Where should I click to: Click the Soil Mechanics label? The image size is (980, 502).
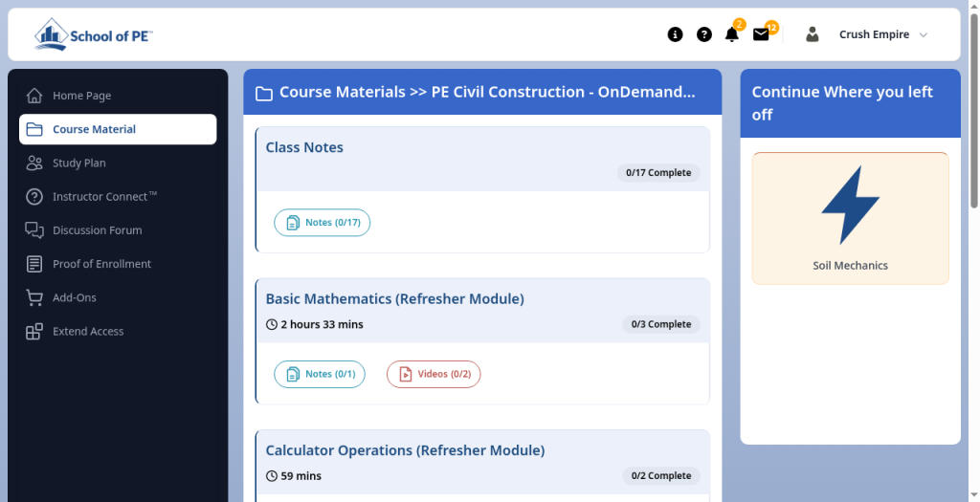850,266
